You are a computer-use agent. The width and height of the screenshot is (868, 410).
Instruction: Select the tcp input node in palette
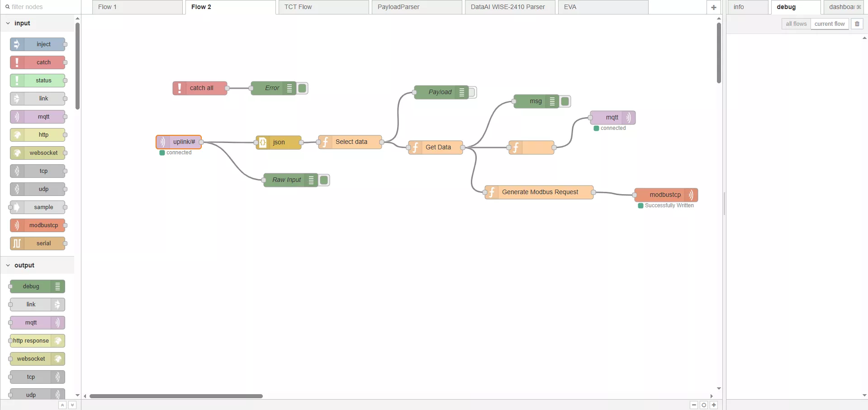tap(38, 171)
